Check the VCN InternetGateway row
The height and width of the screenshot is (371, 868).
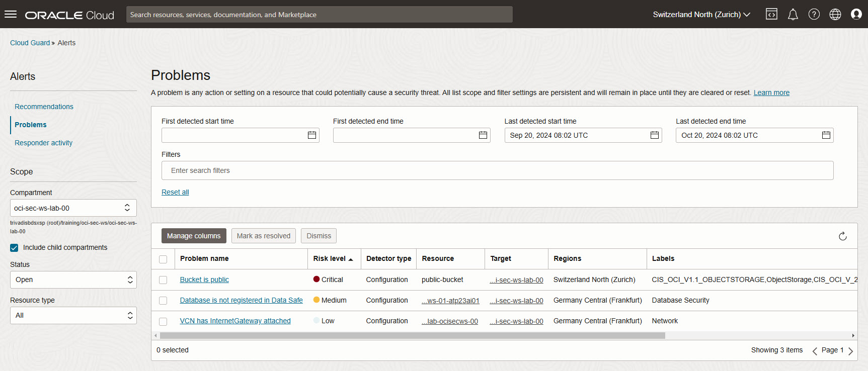click(x=163, y=321)
